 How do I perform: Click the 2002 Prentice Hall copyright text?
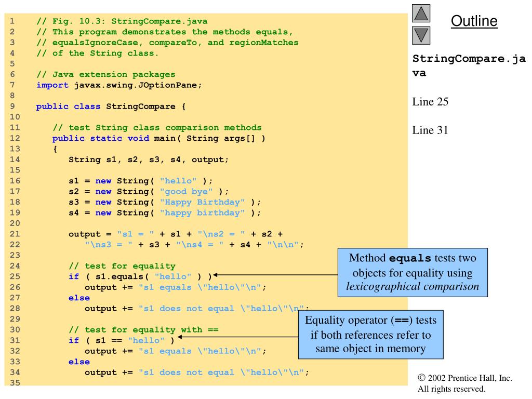pyautogui.click(x=465, y=383)
